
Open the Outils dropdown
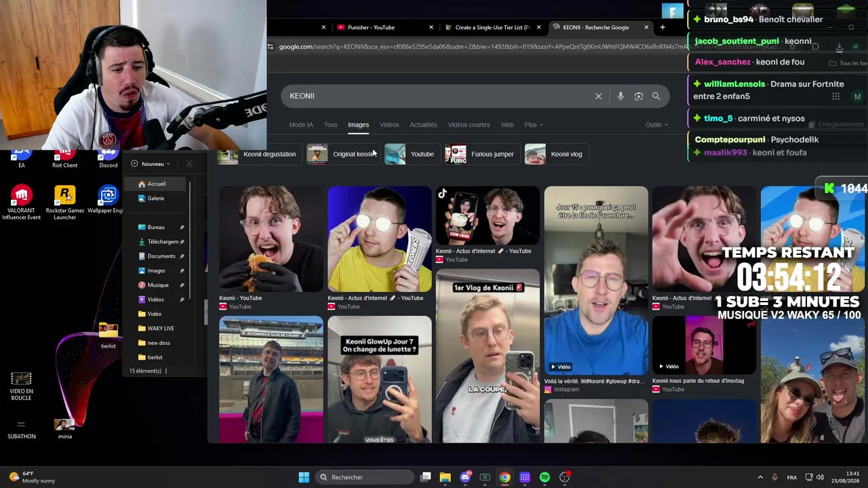tap(656, 125)
